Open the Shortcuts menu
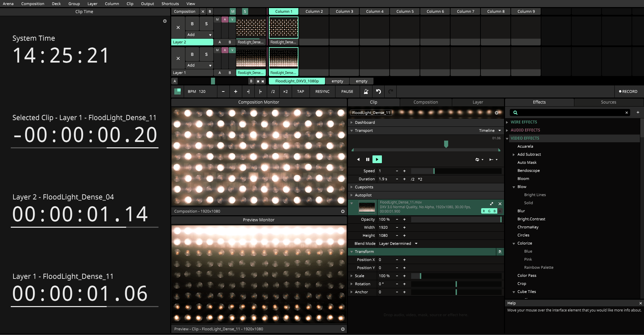 (170, 4)
